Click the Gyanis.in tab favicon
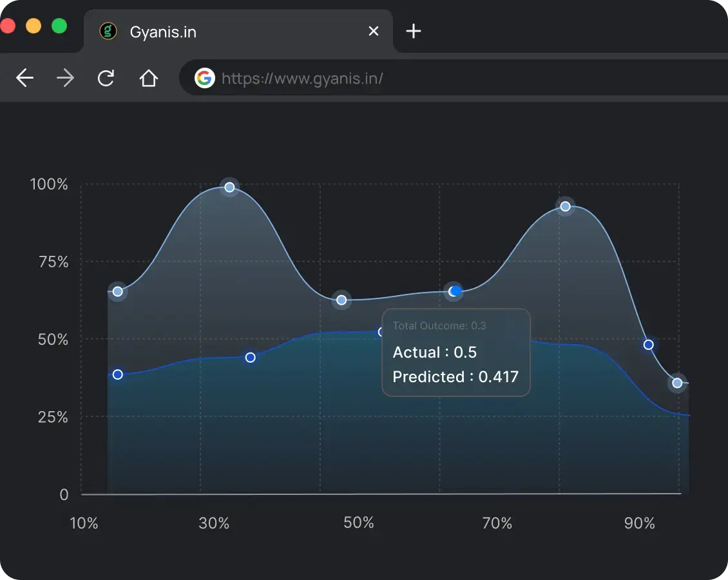Viewport: 728px width, 580px height. coord(108,31)
